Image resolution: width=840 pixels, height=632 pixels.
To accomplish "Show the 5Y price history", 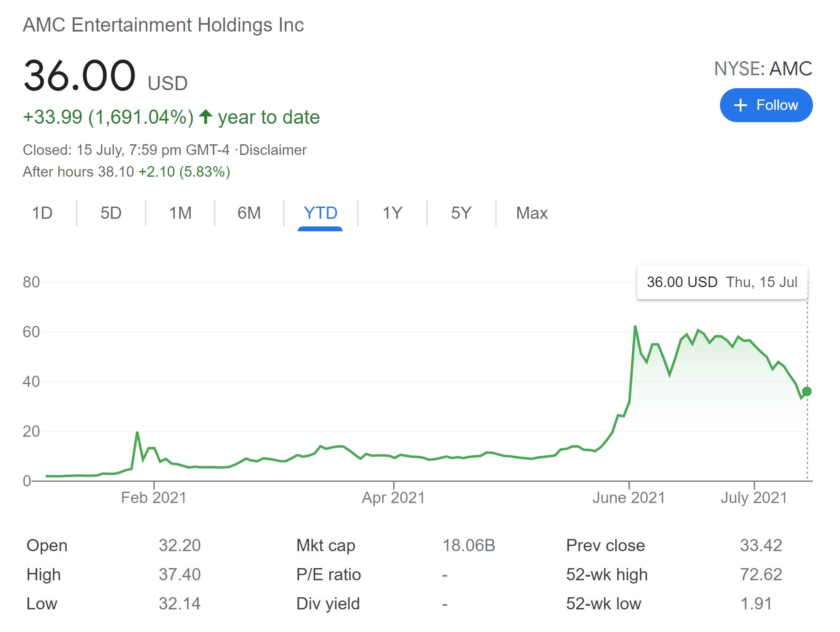I will [x=461, y=213].
